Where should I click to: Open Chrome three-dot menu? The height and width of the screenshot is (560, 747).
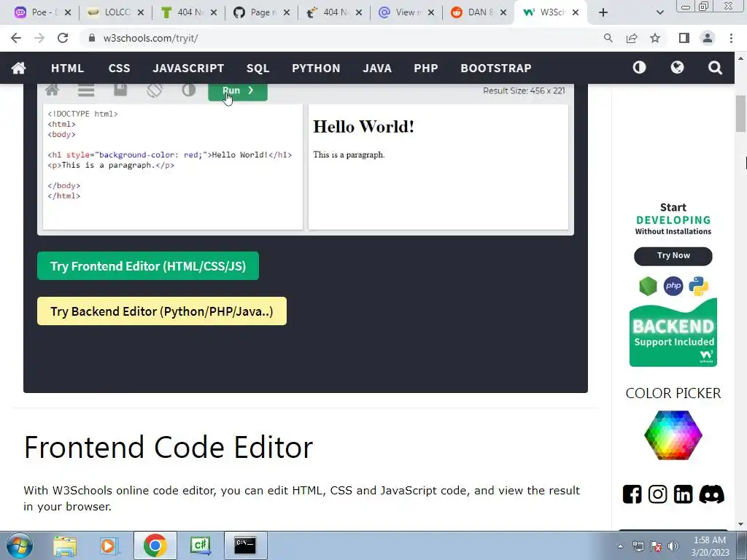point(731,38)
